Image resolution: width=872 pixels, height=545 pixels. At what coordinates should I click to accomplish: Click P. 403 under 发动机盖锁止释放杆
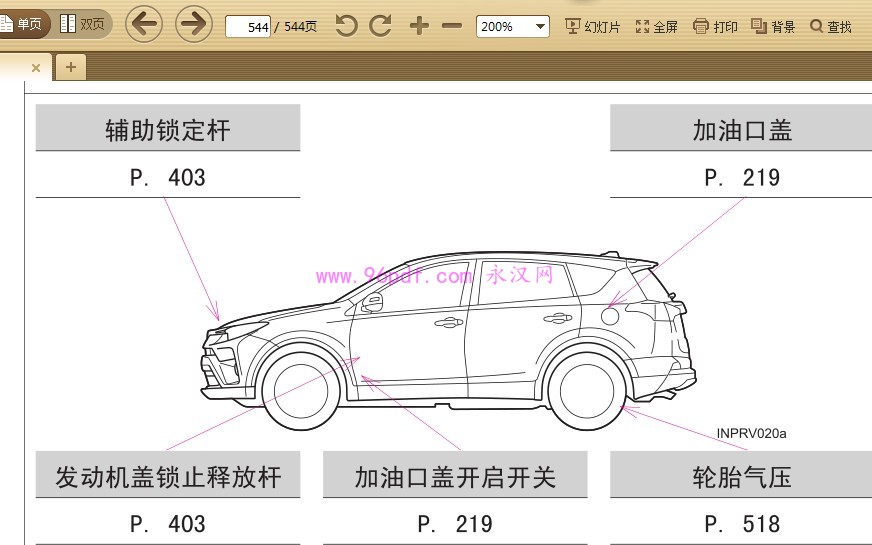click(168, 524)
